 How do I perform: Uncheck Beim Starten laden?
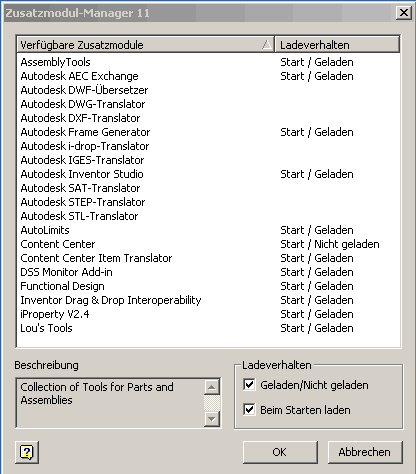[249, 409]
